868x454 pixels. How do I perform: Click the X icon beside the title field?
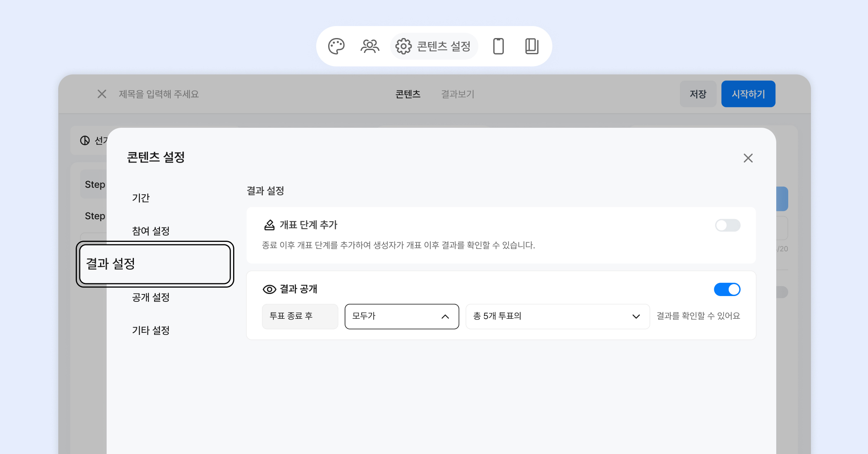coord(102,94)
